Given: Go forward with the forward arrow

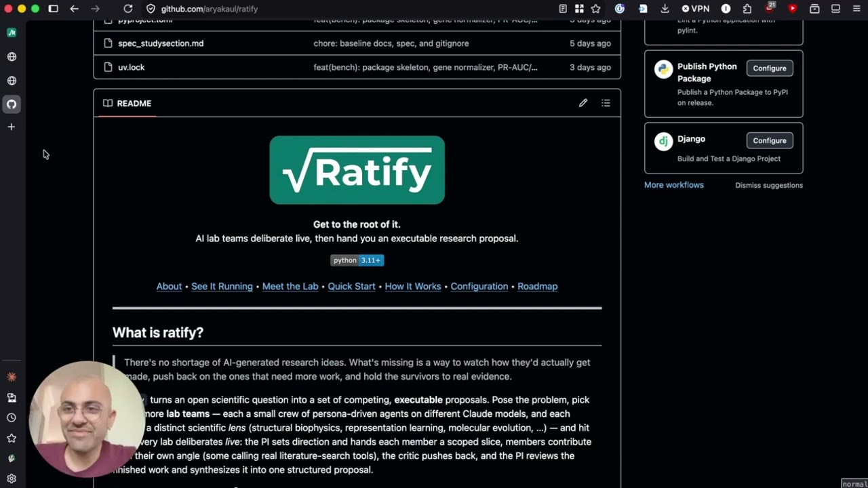Looking at the screenshot, I should point(96,9).
